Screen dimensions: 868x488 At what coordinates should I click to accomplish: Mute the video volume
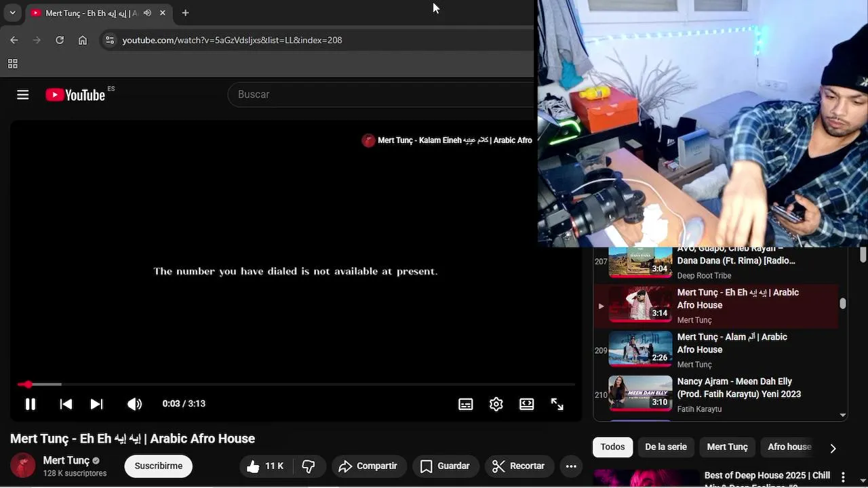pyautogui.click(x=135, y=404)
